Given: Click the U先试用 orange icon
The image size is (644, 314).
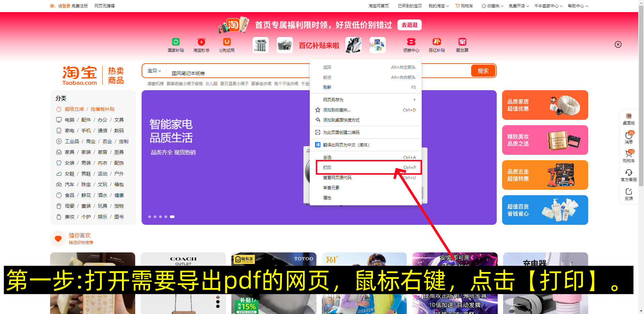Looking at the screenshot, I should pyautogui.click(x=227, y=42).
